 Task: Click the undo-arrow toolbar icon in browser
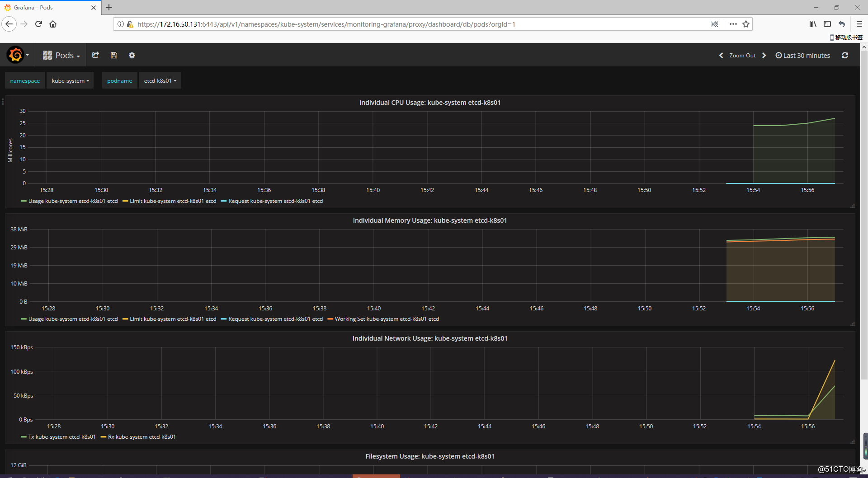click(842, 24)
